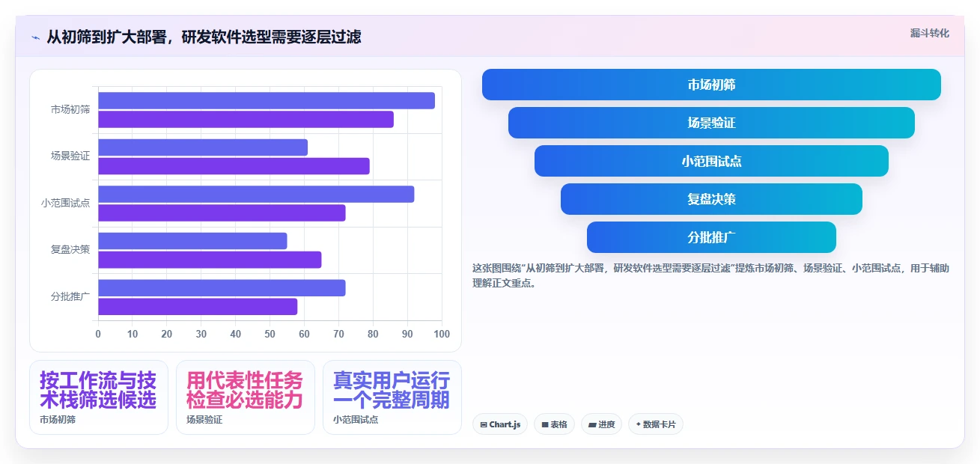Screen dimensions: 980x464
Task: Click the 复盘决策 label on the chart axis
Action: (70, 249)
